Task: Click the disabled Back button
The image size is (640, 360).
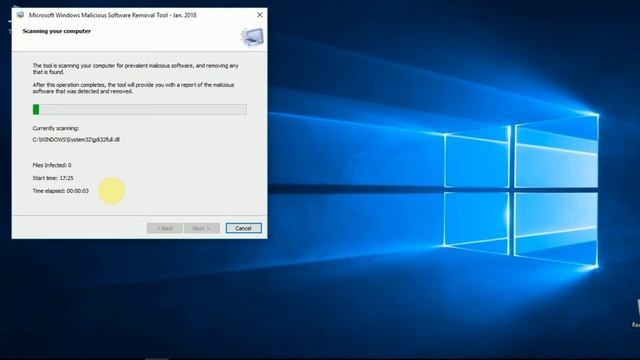Action: coord(164,228)
